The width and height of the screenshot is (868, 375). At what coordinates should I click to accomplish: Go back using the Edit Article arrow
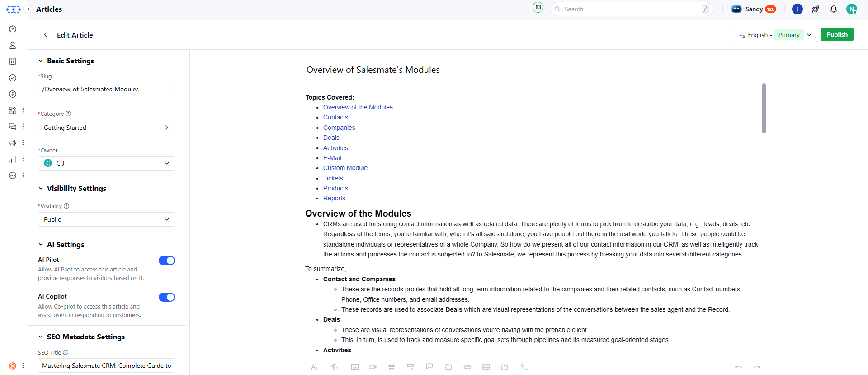[x=46, y=35]
